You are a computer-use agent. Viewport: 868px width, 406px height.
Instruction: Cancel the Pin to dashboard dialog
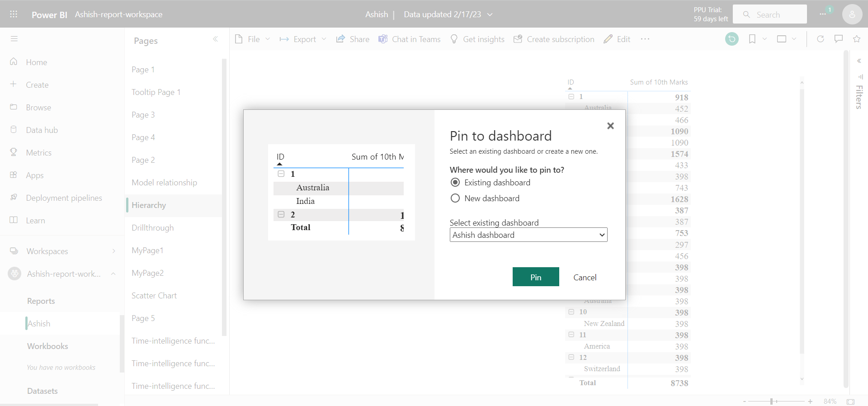[x=585, y=278]
